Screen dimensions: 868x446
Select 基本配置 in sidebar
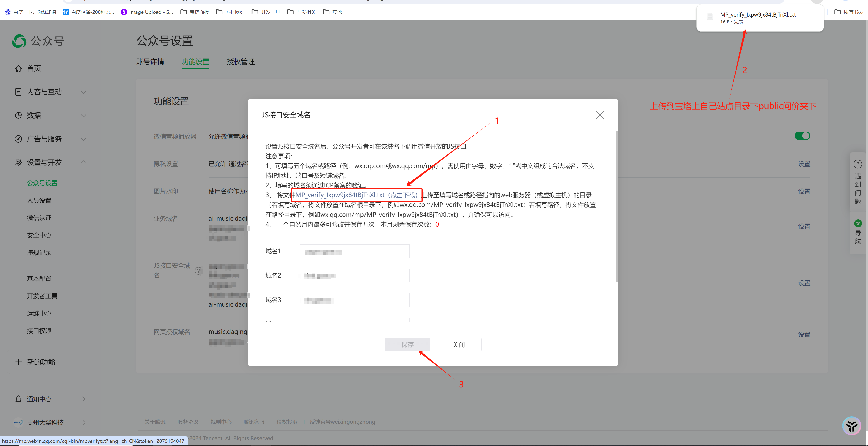(x=39, y=278)
